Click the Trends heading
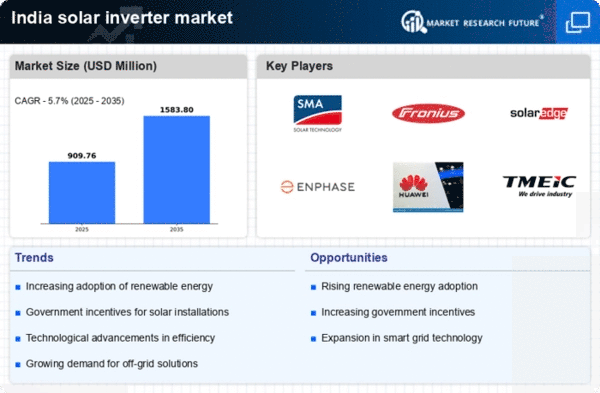This screenshot has width=600, height=393. point(34,258)
